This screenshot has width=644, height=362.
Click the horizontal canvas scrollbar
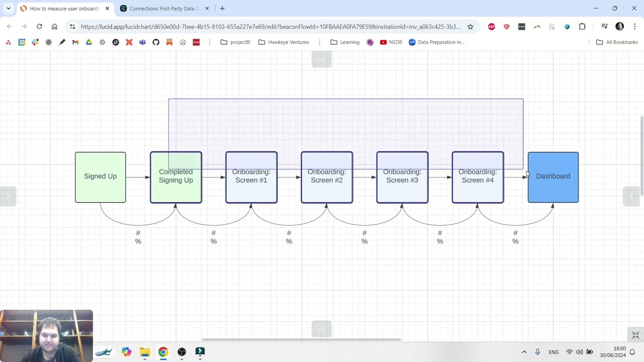(302, 340)
